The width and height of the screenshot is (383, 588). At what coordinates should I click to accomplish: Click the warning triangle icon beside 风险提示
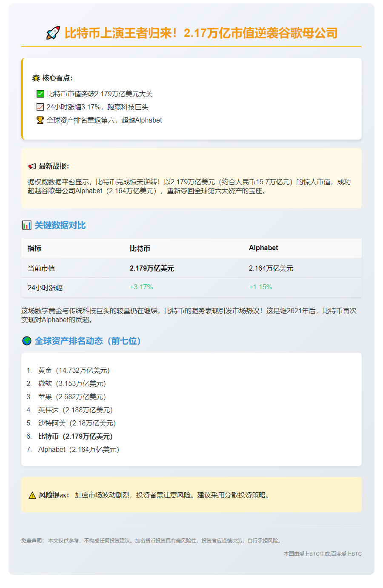coord(32,495)
